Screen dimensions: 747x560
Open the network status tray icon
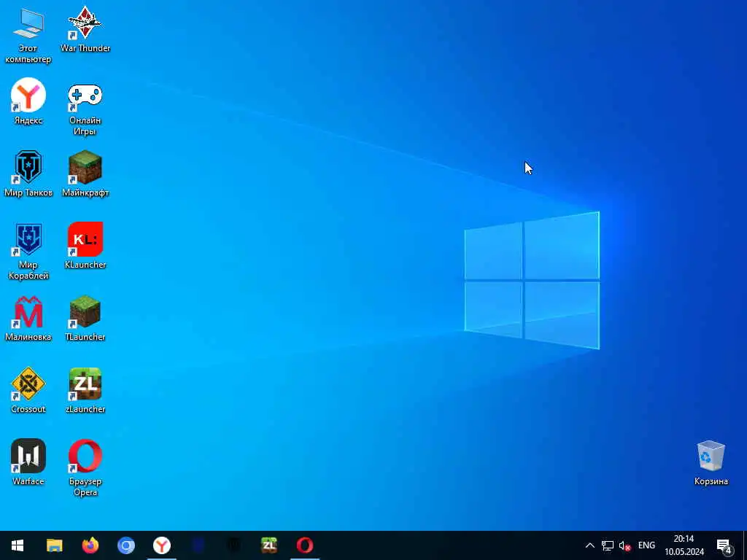(608, 545)
